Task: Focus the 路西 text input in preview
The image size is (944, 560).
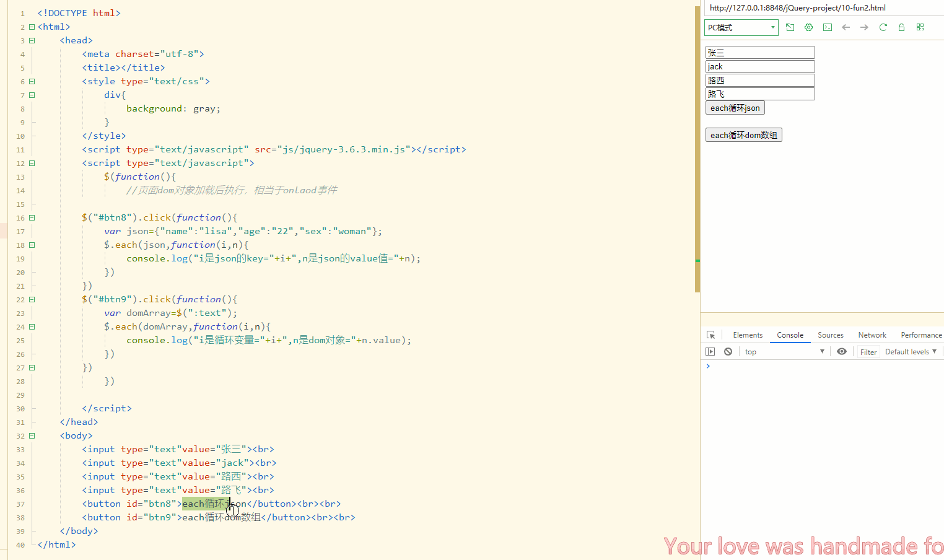Action: tap(760, 80)
